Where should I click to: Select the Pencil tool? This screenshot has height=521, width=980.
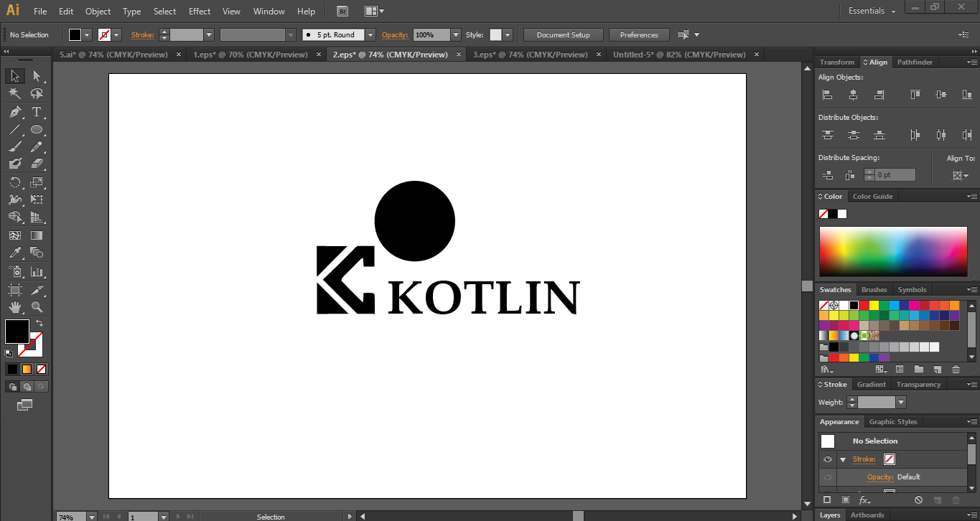(x=37, y=147)
